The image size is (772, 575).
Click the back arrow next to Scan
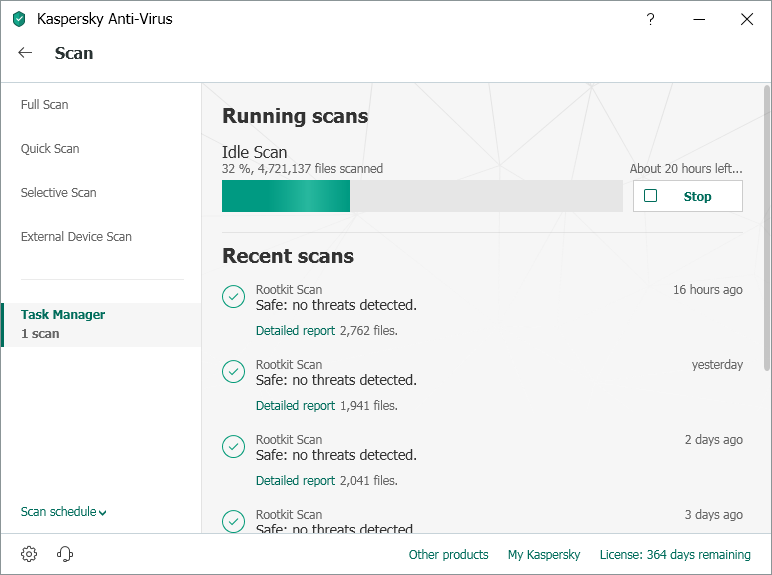tap(26, 53)
